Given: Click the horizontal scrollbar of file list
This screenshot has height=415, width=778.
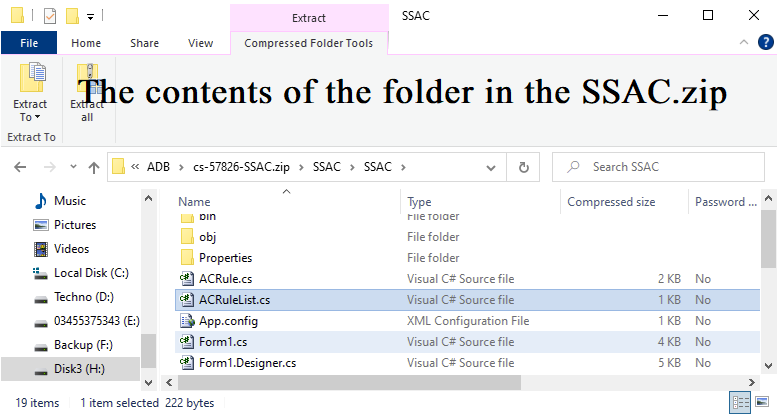Looking at the screenshot, I should tap(349, 382).
